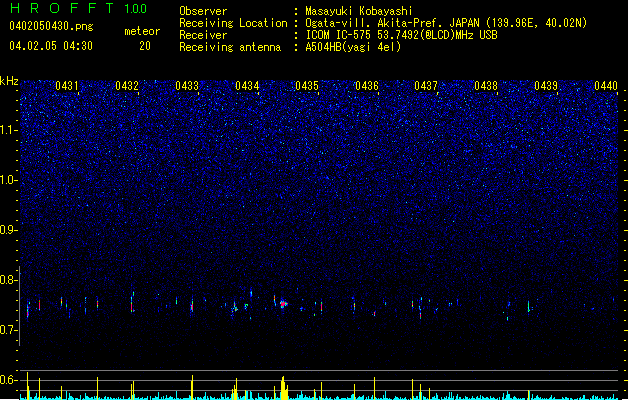The image size is (629, 400).
Task: Click the date 04.02.05 04:30
Action: pyautogui.click(x=51, y=46)
